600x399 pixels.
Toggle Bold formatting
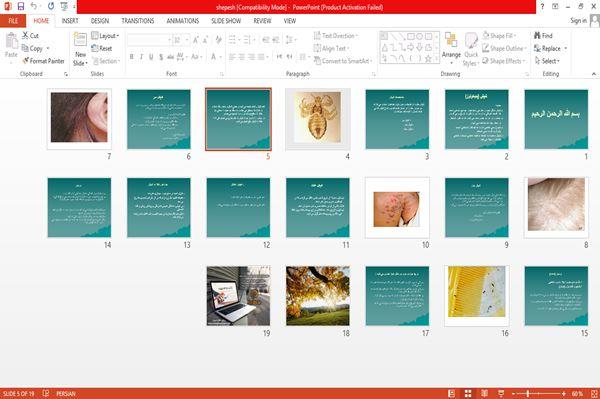pyautogui.click(x=132, y=57)
